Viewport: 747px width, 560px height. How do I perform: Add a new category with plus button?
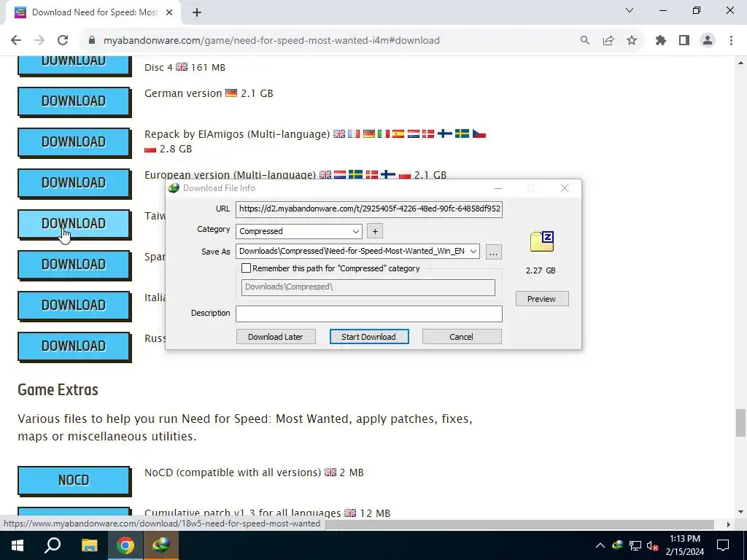[375, 231]
